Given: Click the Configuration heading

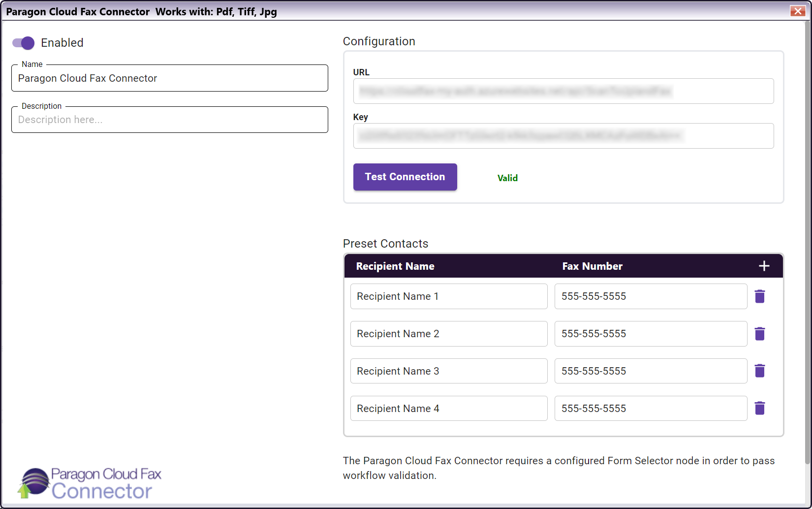Looking at the screenshot, I should [379, 41].
